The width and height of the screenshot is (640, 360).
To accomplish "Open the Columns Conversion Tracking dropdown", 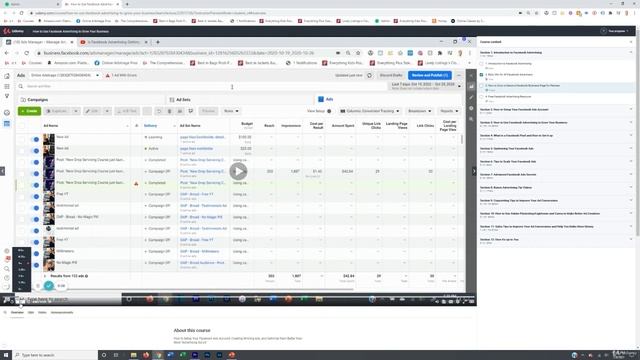I will pyautogui.click(x=370, y=111).
